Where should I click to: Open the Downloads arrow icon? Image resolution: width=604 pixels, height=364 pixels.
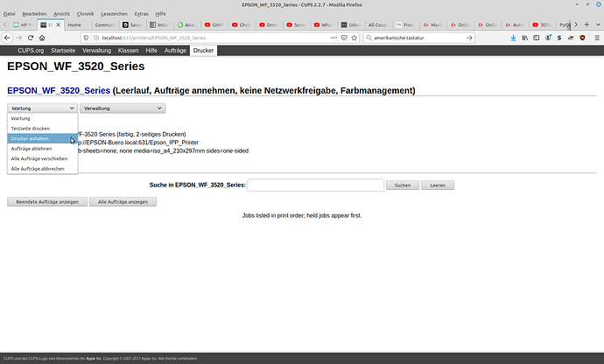pyautogui.click(x=513, y=38)
